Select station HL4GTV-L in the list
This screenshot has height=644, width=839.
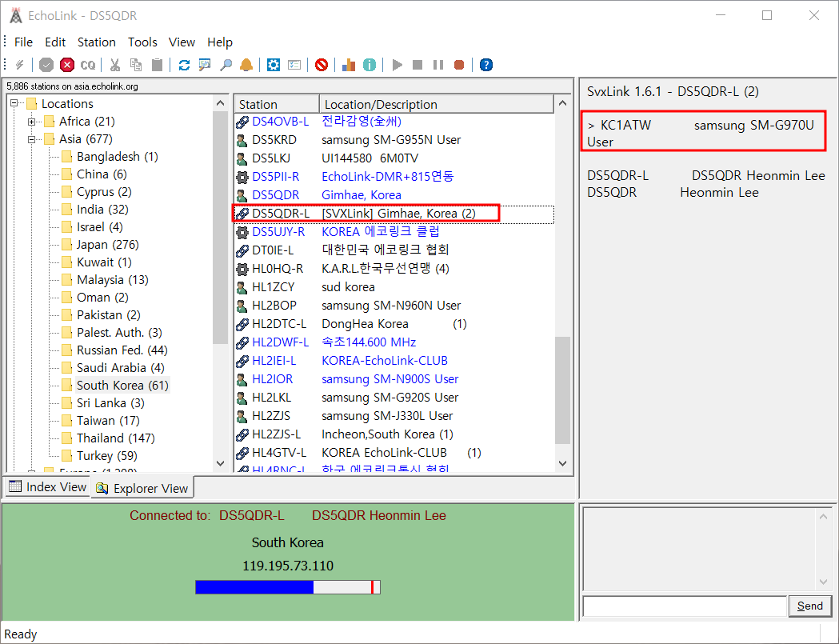point(394,453)
